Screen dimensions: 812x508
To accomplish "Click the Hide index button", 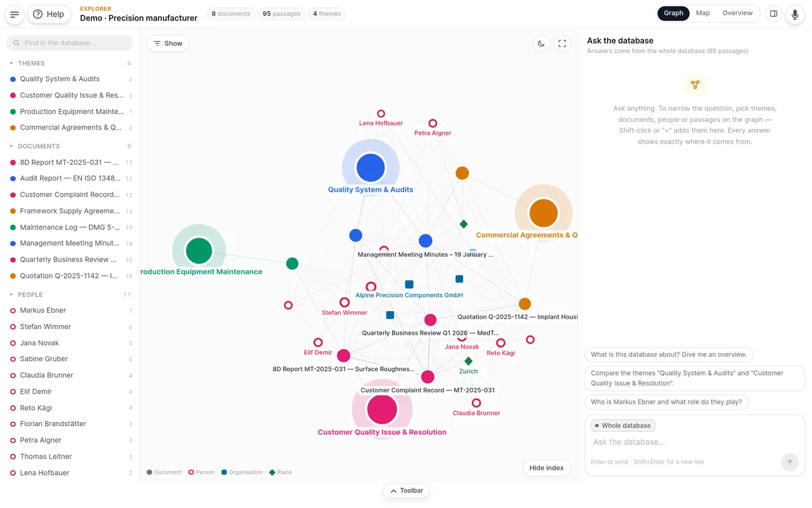I will (546, 468).
